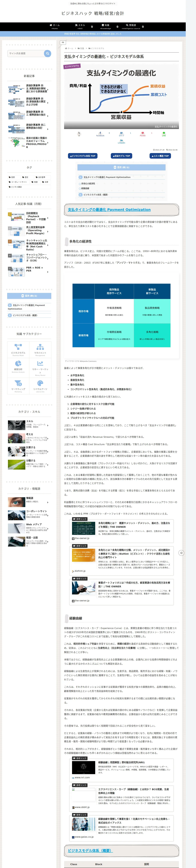Open the popular article 回収期間法 (Payback Period)
This screenshot has height=868, width=196.
point(29,218)
